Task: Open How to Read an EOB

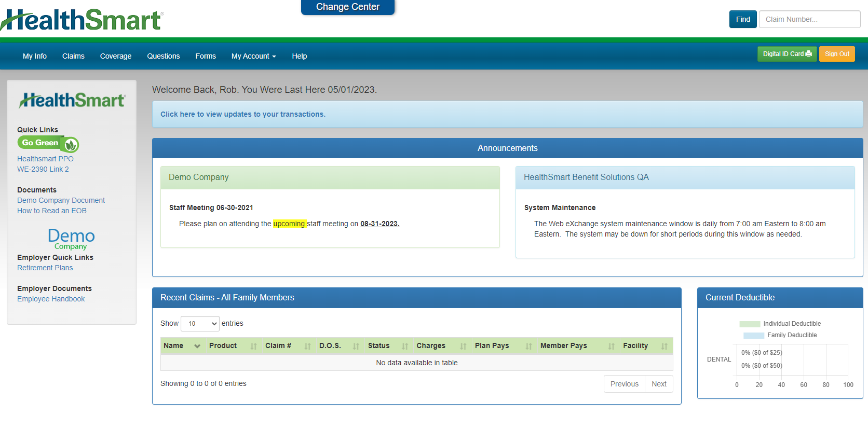Action: point(52,211)
